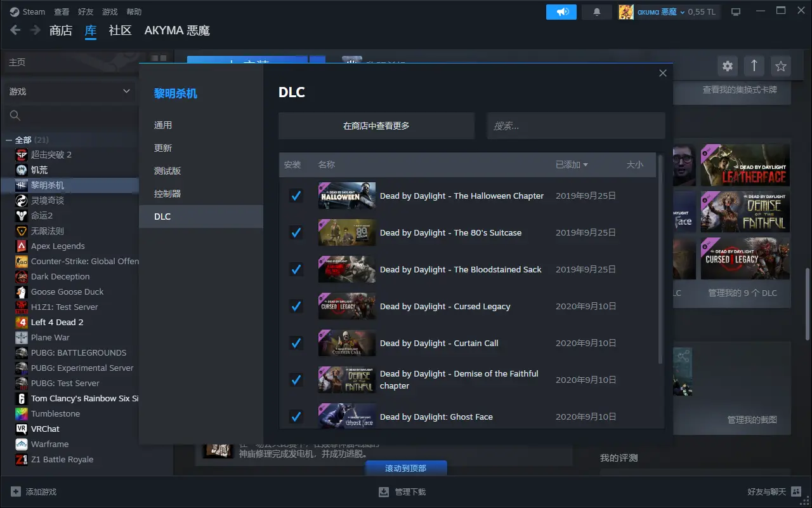This screenshot has height=508, width=812.
Task: Click the announcements megaphone icon
Action: (x=561, y=12)
